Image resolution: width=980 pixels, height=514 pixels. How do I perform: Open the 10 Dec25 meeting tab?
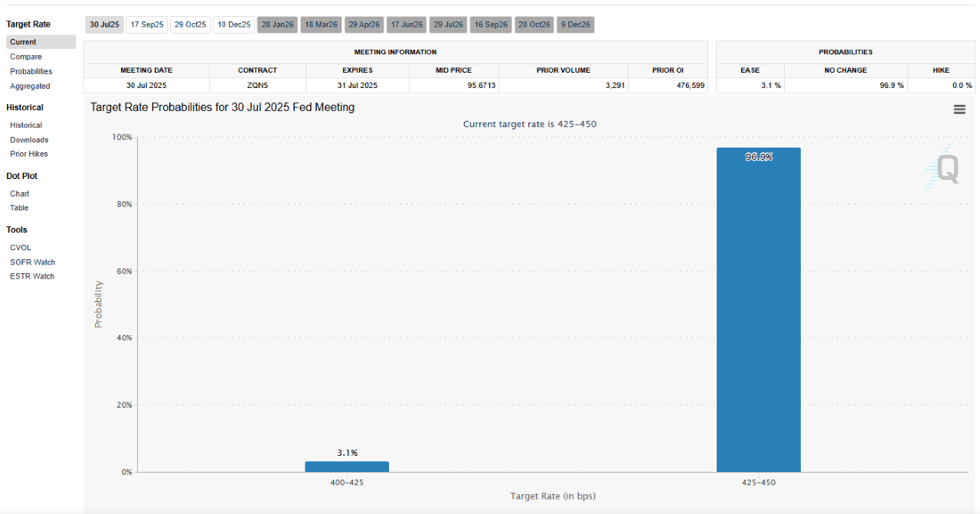234,24
